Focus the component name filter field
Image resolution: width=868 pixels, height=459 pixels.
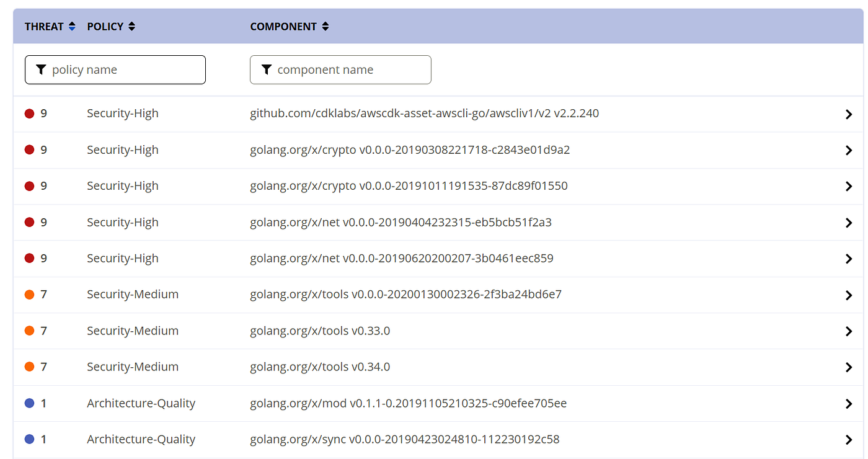340,69
